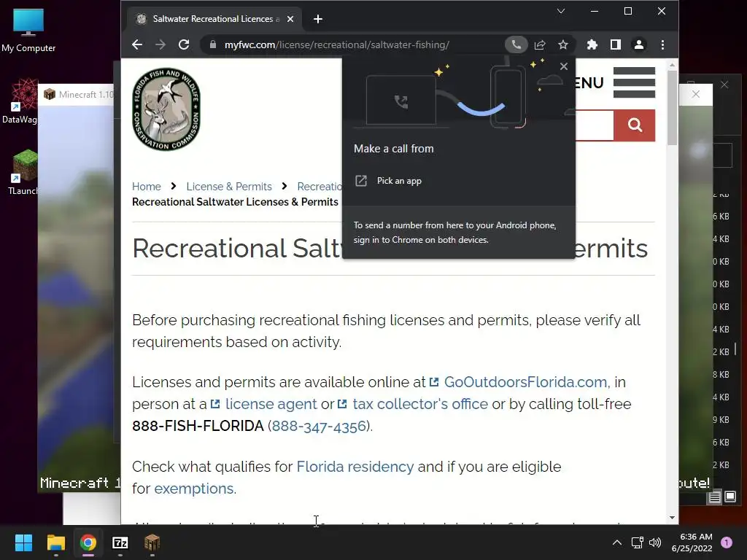Viewport: 747px width, 560px height.
Task: Close the Make a call popup
Action: pos(564,66)
